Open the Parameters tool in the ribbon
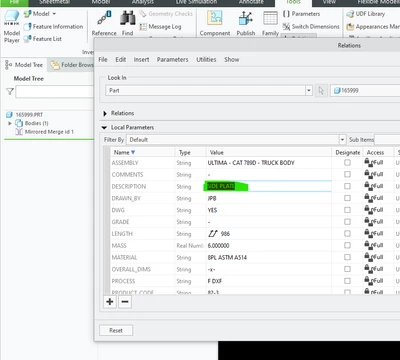Viewport: 400px width, 360px height. point(301,14)
